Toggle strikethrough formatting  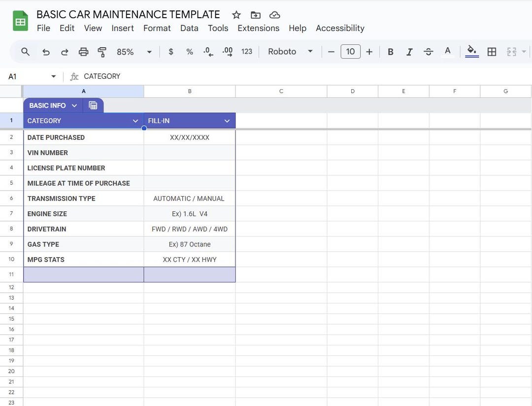coord(429,52)
